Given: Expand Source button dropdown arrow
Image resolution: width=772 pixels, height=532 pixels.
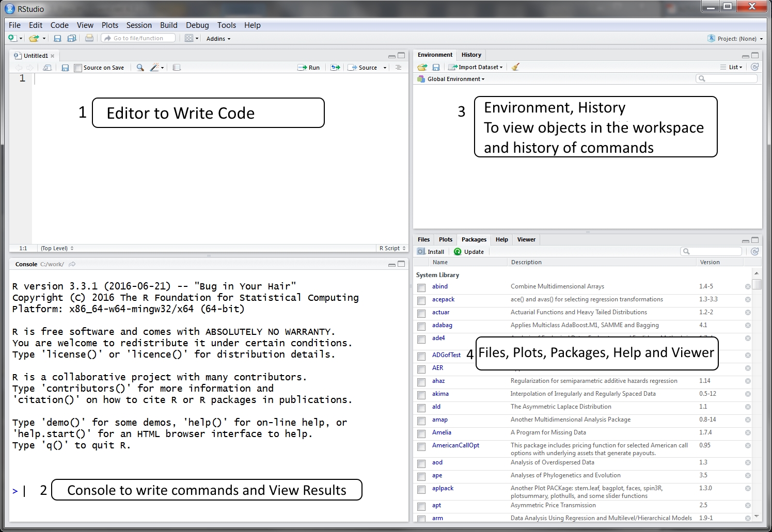Looking at the screenshot, I should tap(385, 68).
